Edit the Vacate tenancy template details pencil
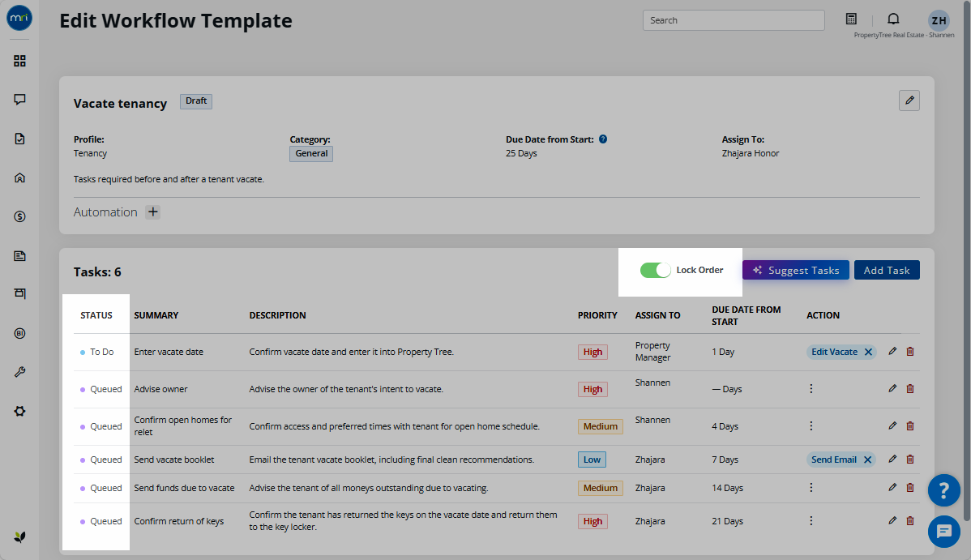 pos(909,100)
